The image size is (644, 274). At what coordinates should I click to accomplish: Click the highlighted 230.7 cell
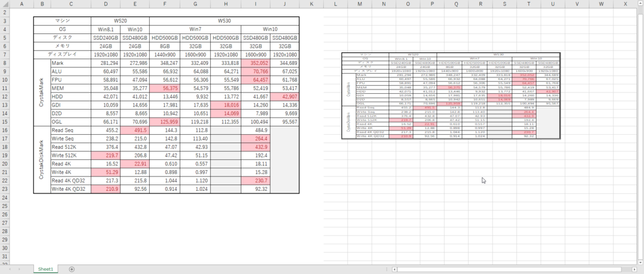coord(256,181)
